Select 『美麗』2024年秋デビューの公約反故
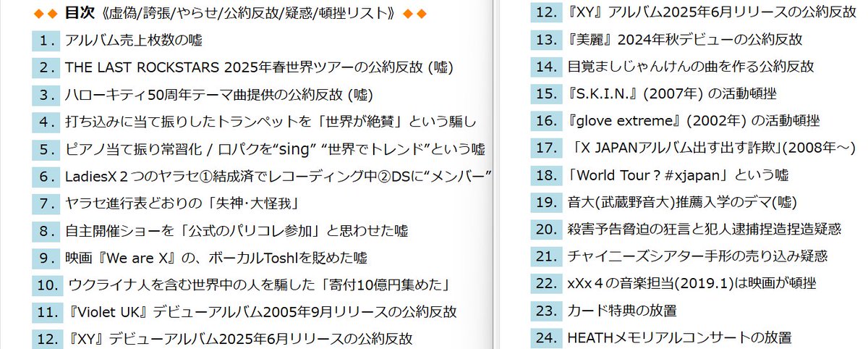 684,39
